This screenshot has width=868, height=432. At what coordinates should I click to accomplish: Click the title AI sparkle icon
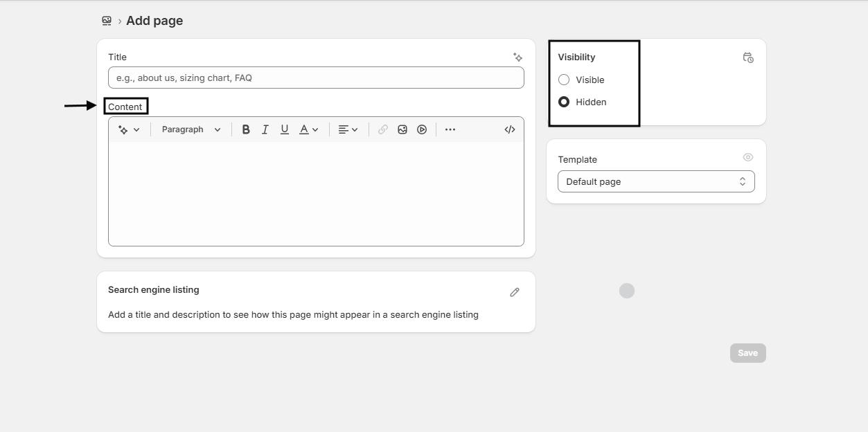(x=517, y=57)
